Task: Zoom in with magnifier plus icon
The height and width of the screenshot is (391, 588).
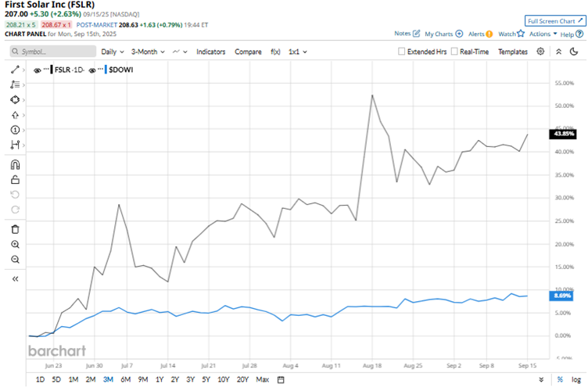Action: [x=15, y=245]
